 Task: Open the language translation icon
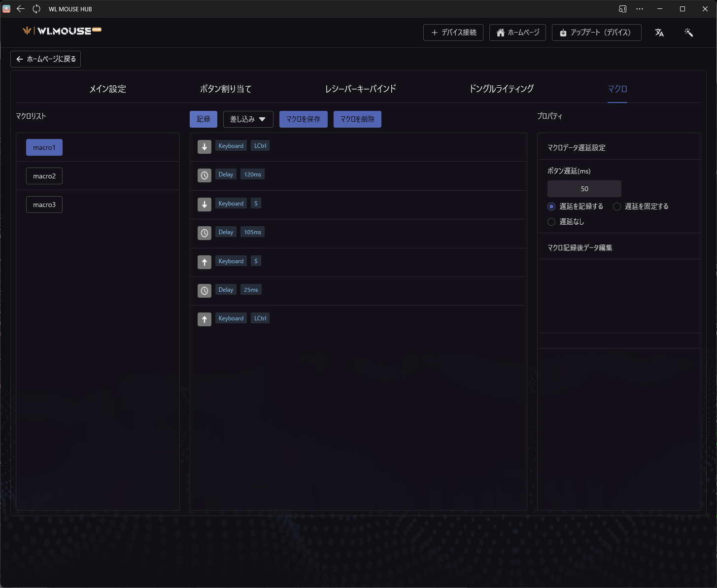[659, 33]
